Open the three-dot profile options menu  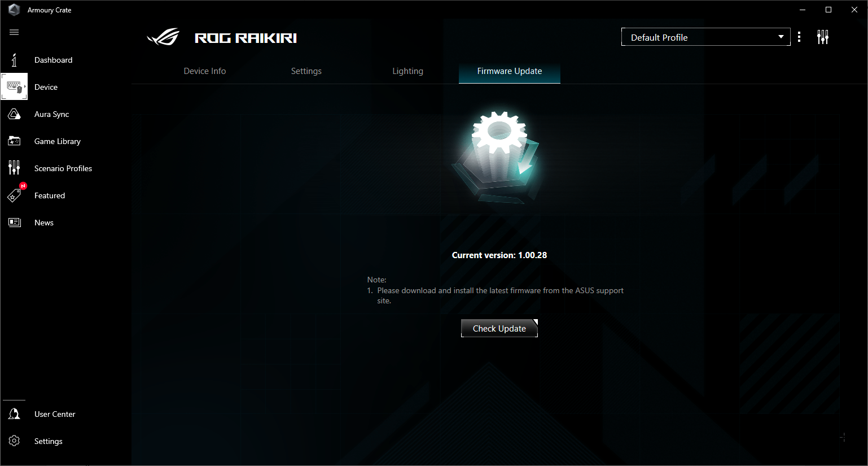(x=799, y=37)
